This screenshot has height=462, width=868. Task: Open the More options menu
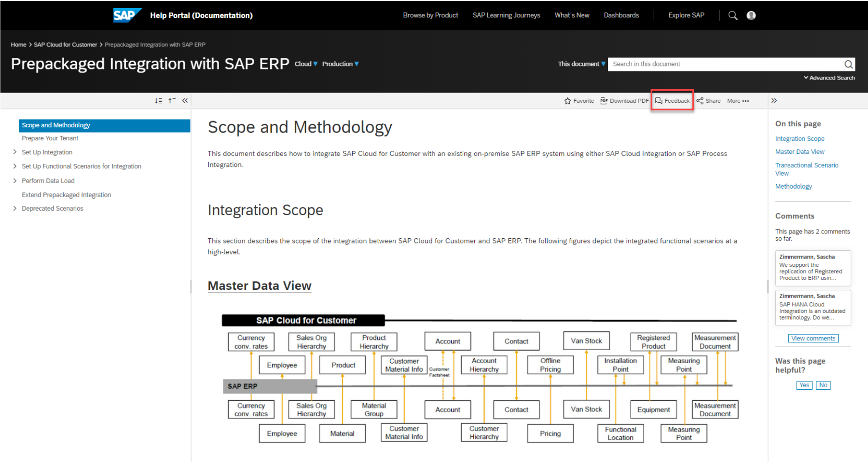(x=738, y=101)
